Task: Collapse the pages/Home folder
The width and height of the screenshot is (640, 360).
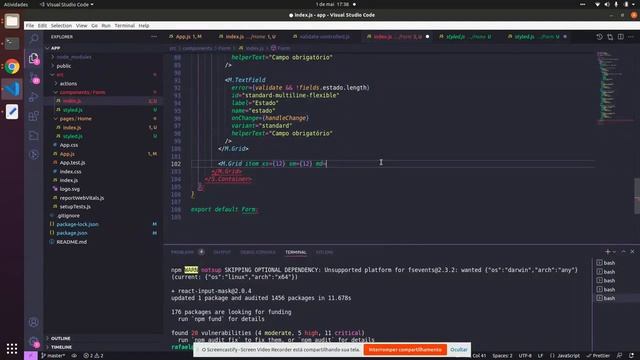Action: (x=76, y=118)
